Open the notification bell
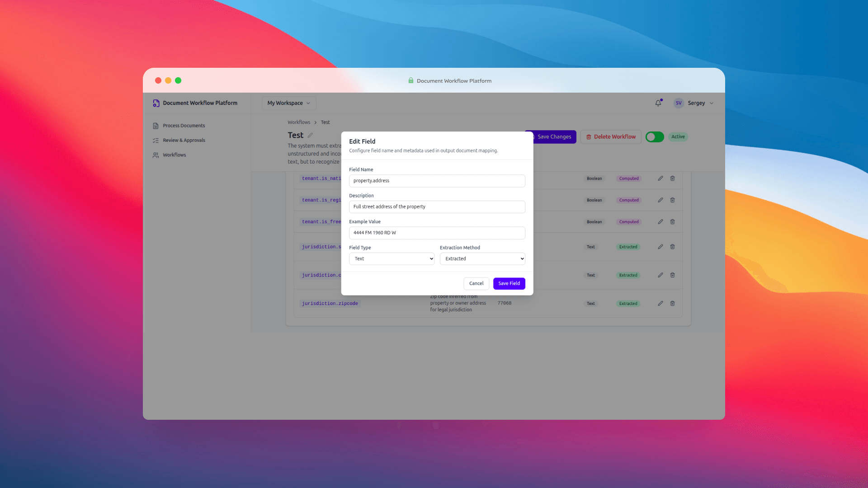The width and height of the screenshot is (868, 488). click(x=658, y=103)
